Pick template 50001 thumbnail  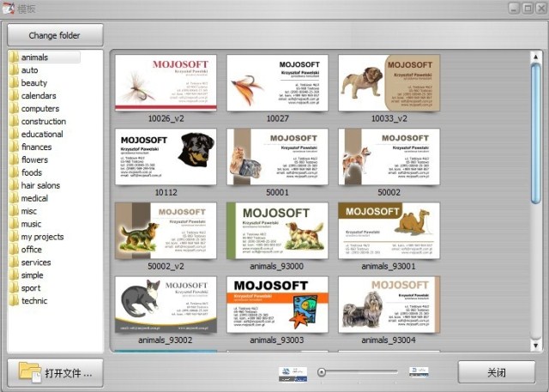277,157
